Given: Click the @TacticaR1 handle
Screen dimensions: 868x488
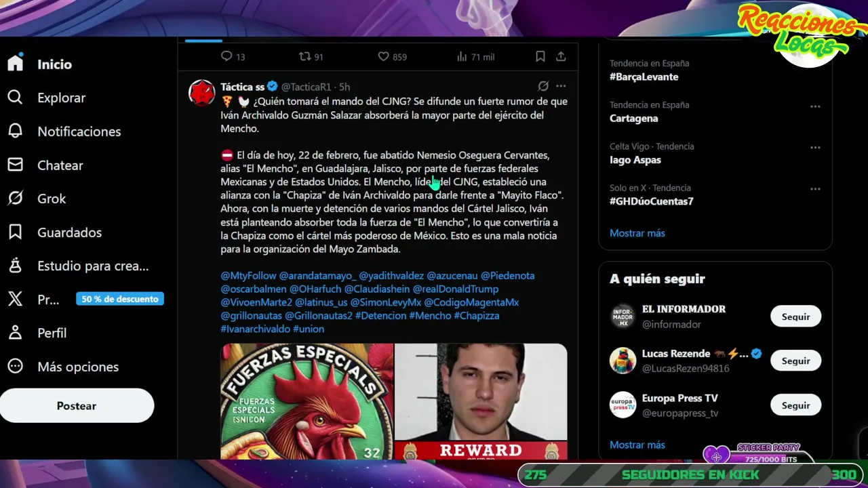Looking at the screenshot, I should tap(306, 87).
